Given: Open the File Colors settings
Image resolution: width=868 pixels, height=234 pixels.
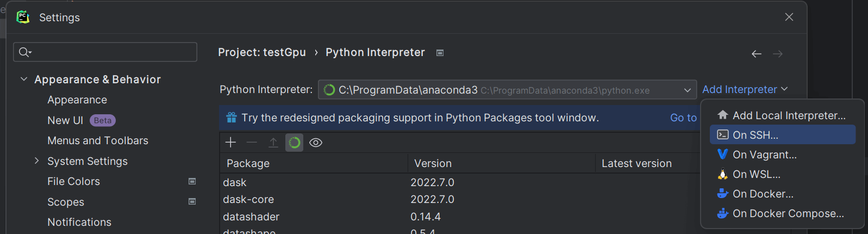Looking at the screenshot, I should coord(73,181).
